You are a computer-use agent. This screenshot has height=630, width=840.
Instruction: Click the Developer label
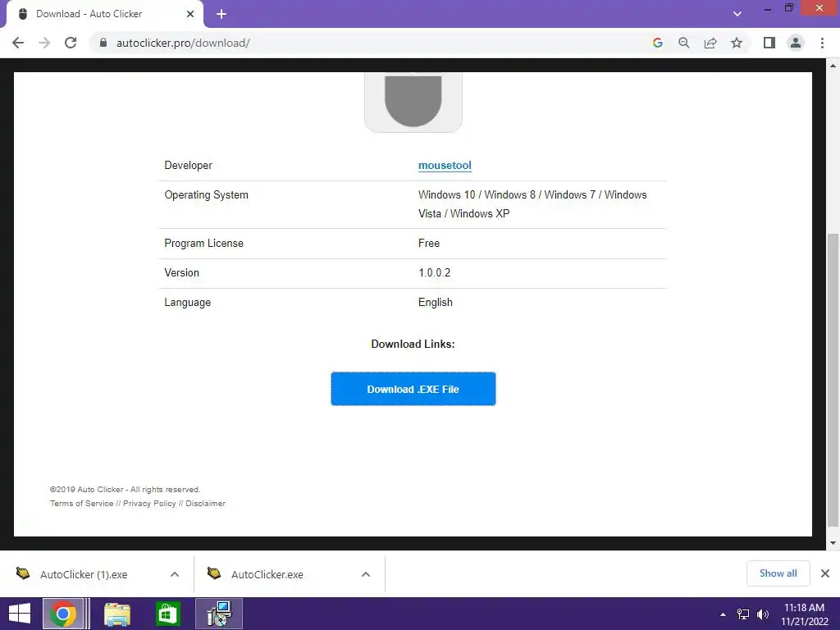tap(188, 166)
